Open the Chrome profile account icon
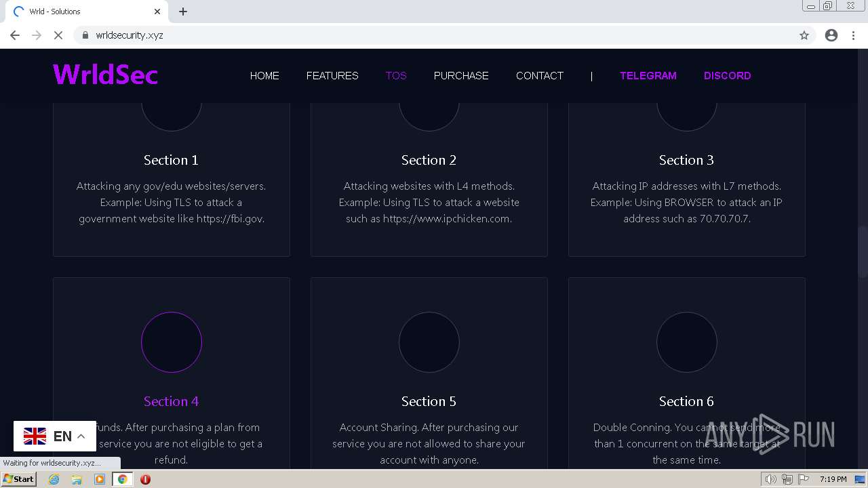The width and height of the screenshot is (868, 488). pyautogui.click(x=831, y=35)
